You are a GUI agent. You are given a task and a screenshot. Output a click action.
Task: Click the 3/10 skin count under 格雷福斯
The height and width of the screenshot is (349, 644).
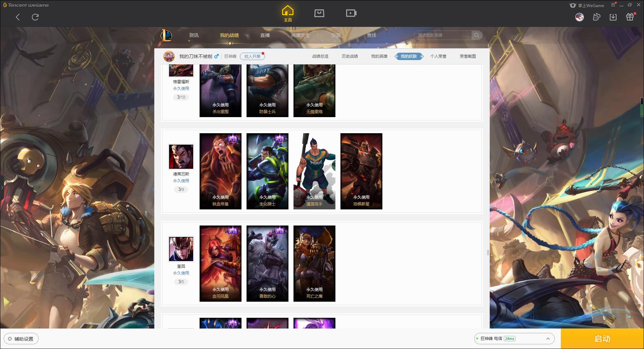tap(181, 97)
